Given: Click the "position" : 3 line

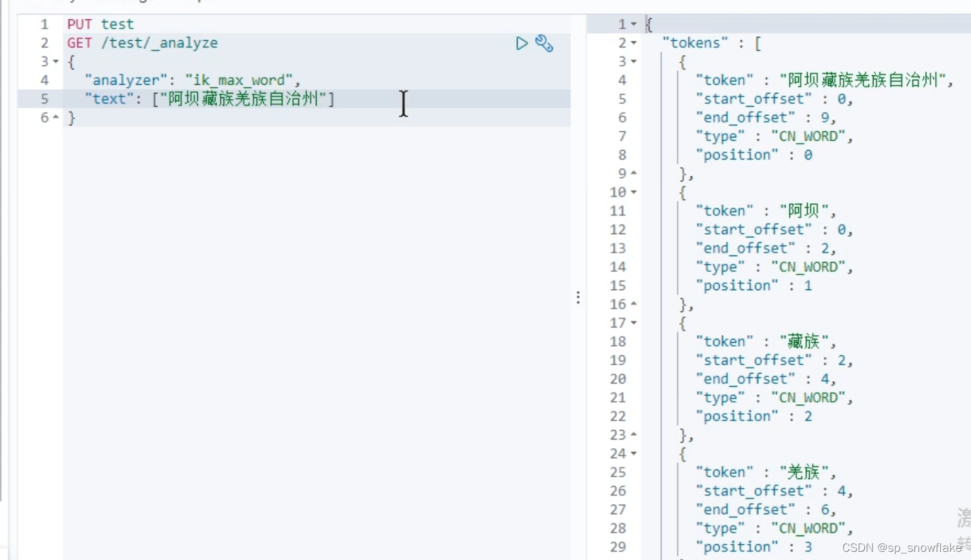Looking at the screenshot, I should coord(754,547).
